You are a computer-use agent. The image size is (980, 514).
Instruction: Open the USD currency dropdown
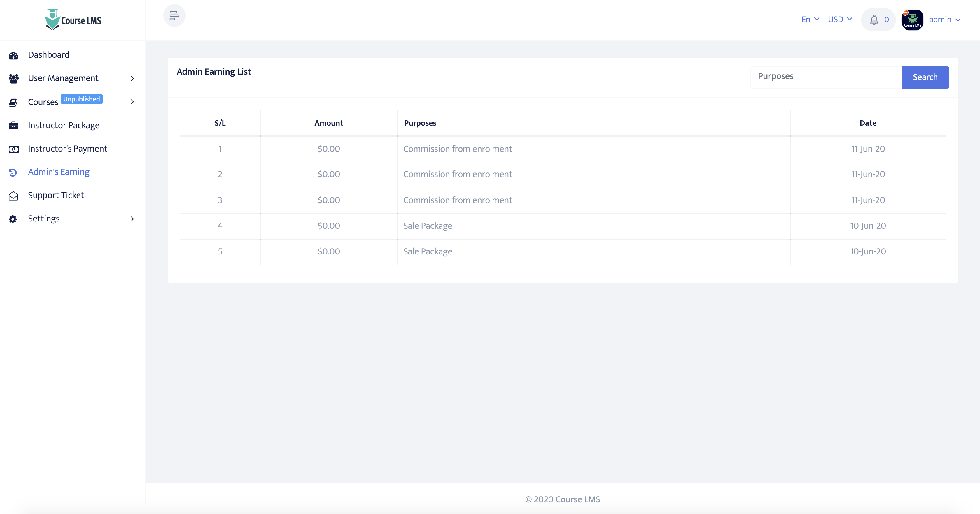click(840, 19)
